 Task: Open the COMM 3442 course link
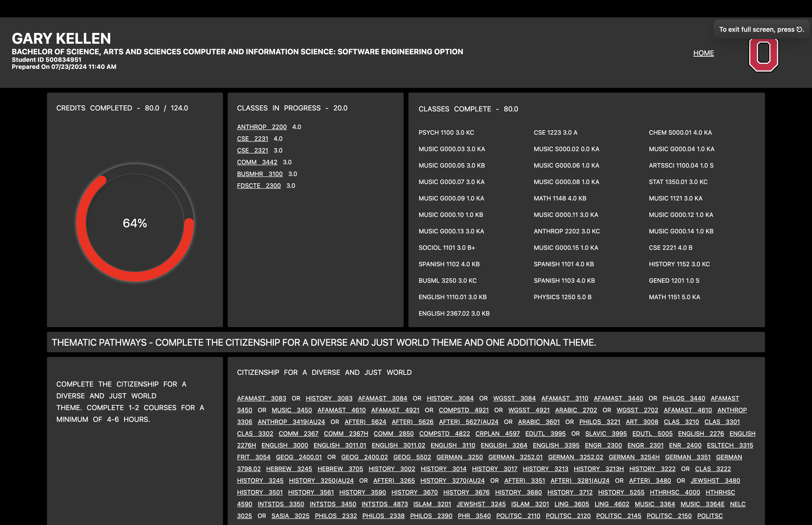257,162
